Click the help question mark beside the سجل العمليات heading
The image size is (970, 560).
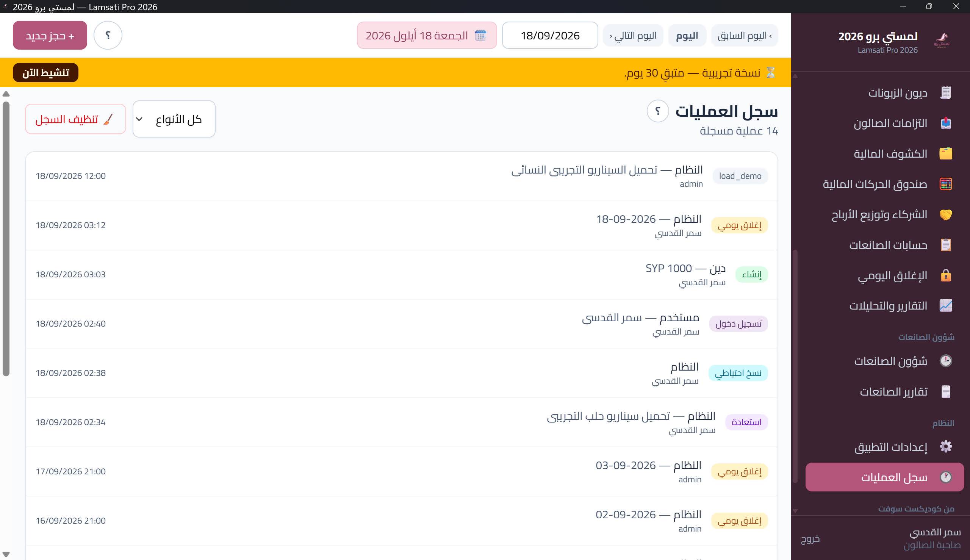658,111
